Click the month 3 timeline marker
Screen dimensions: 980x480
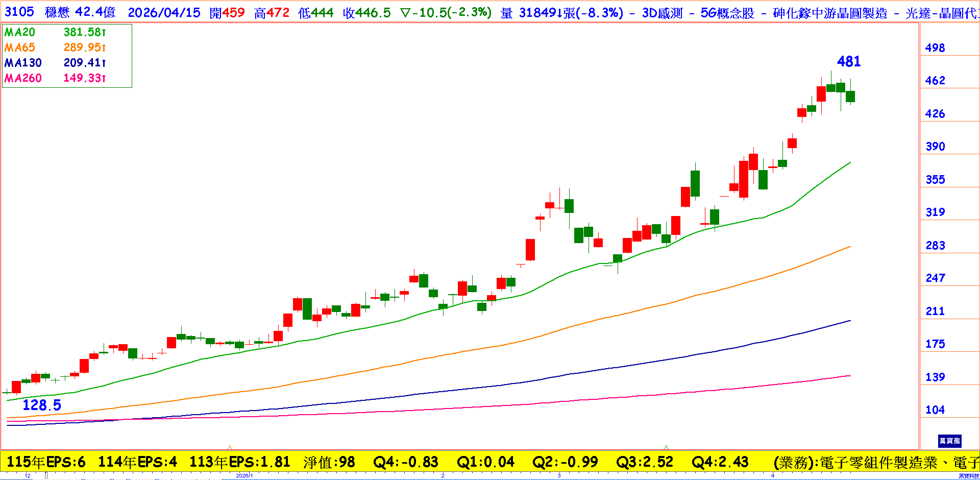(559, 475)
